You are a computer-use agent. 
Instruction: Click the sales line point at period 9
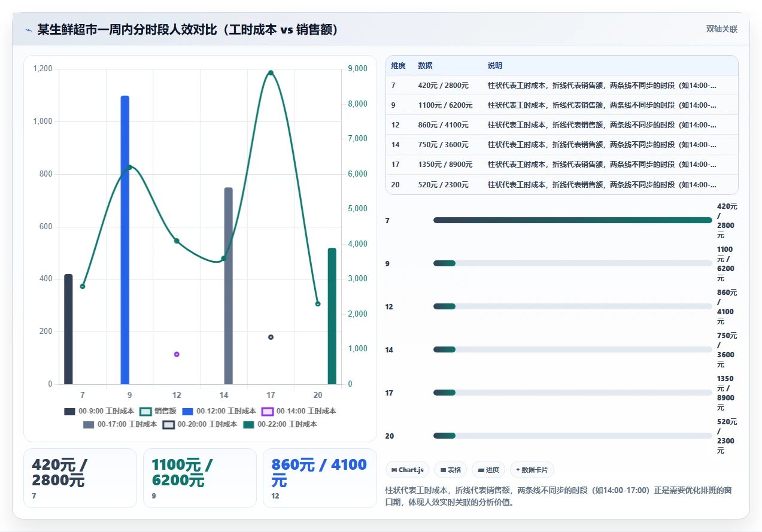point(129,167)
